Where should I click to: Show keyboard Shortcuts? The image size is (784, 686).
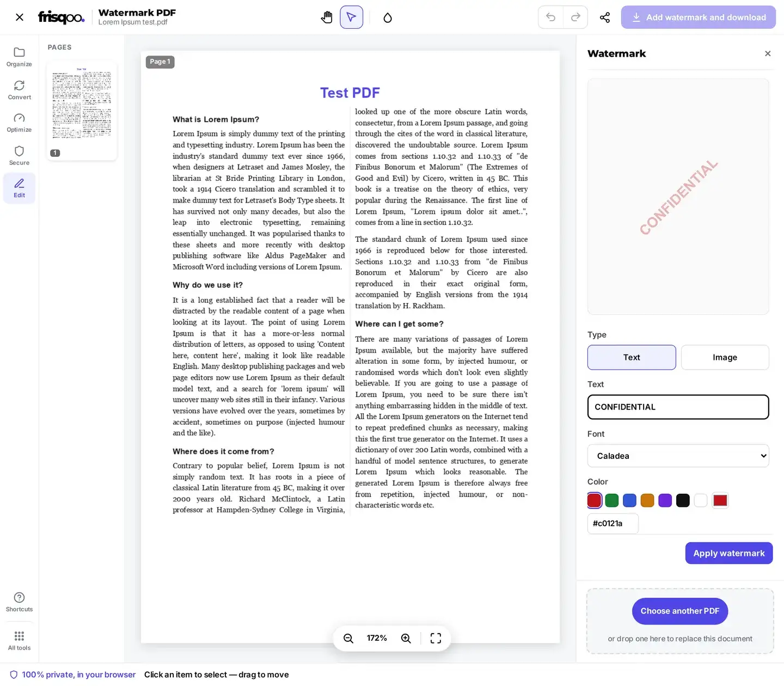(19, 602)
